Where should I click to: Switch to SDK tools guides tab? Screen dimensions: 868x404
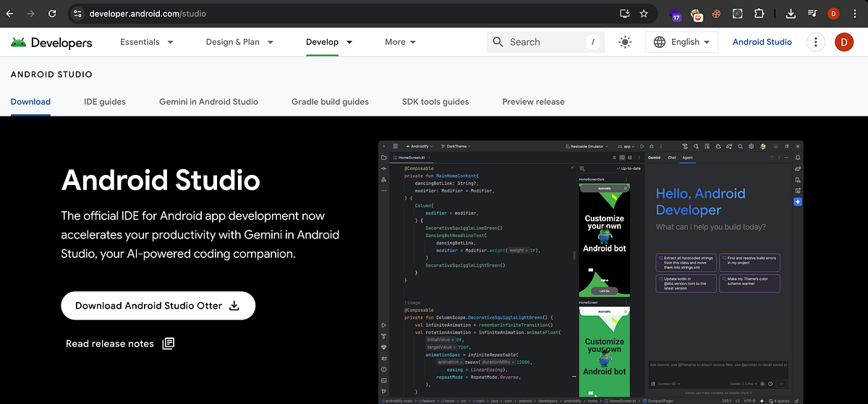pyautogui.click(x=435, y=102)
